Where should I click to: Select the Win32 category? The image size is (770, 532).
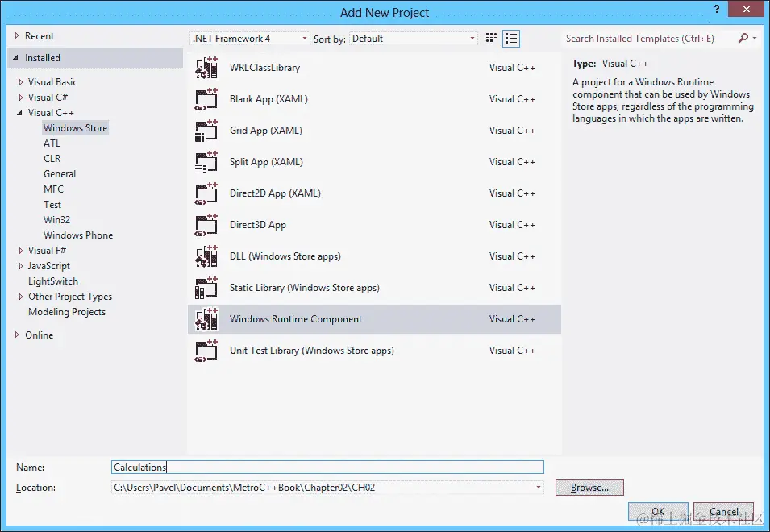pos(56,219)
